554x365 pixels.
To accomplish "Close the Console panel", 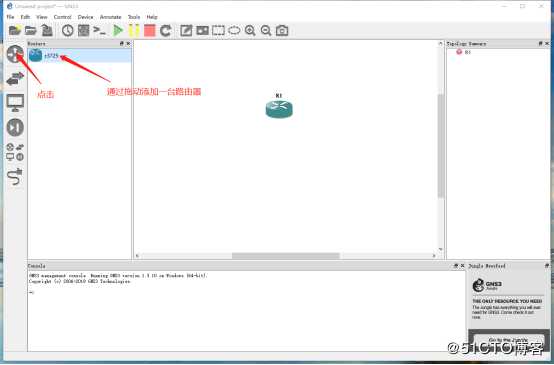I will 462,265.
